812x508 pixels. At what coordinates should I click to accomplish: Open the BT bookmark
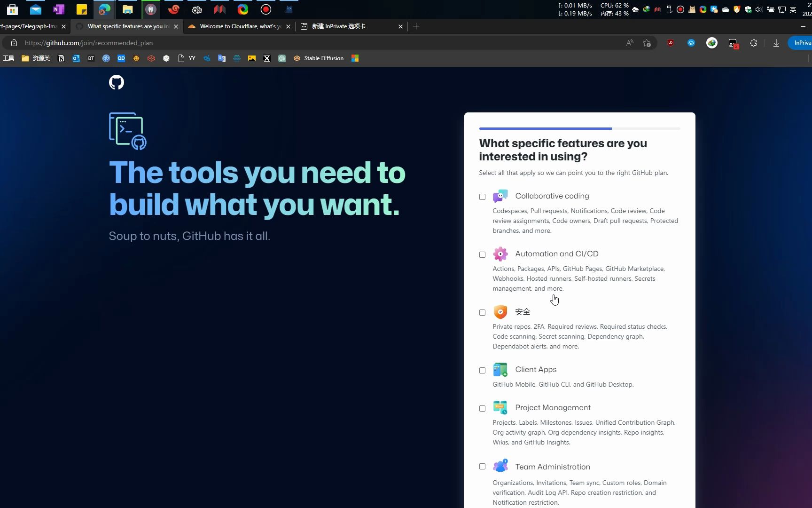[x=91, y=58]
